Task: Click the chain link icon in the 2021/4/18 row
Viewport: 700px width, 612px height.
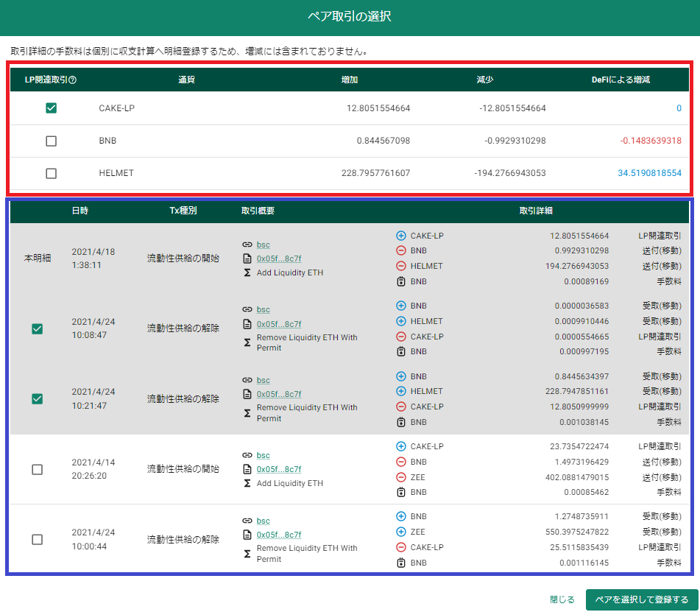Action: click(247, 245)
